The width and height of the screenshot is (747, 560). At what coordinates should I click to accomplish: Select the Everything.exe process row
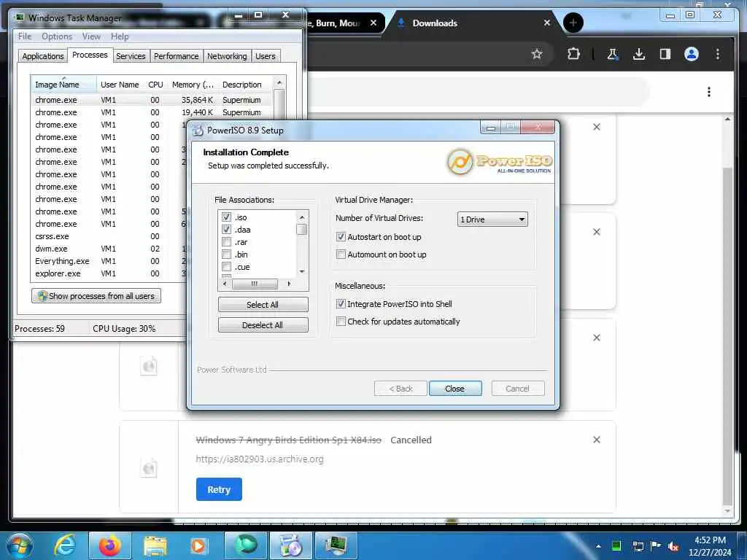pyautogui.click(x=109, y=261)
